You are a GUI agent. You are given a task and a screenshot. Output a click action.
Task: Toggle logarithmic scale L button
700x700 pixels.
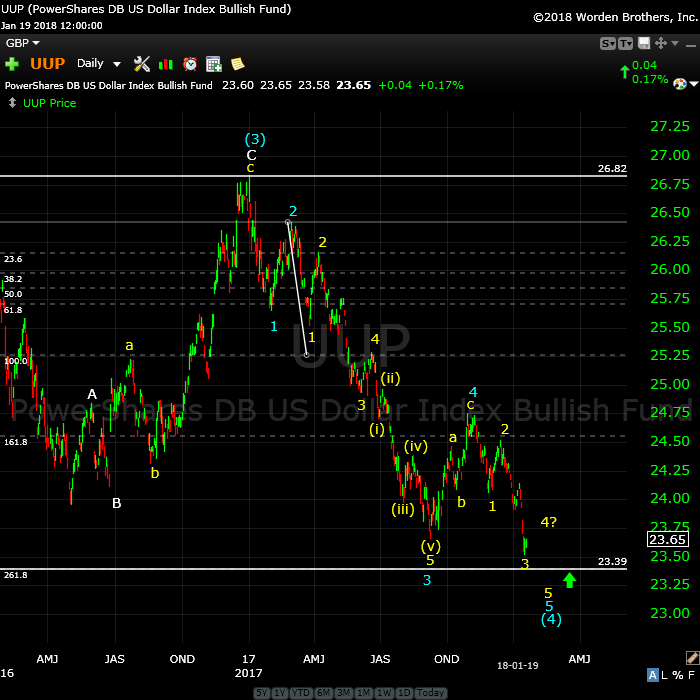pos(664,675)
